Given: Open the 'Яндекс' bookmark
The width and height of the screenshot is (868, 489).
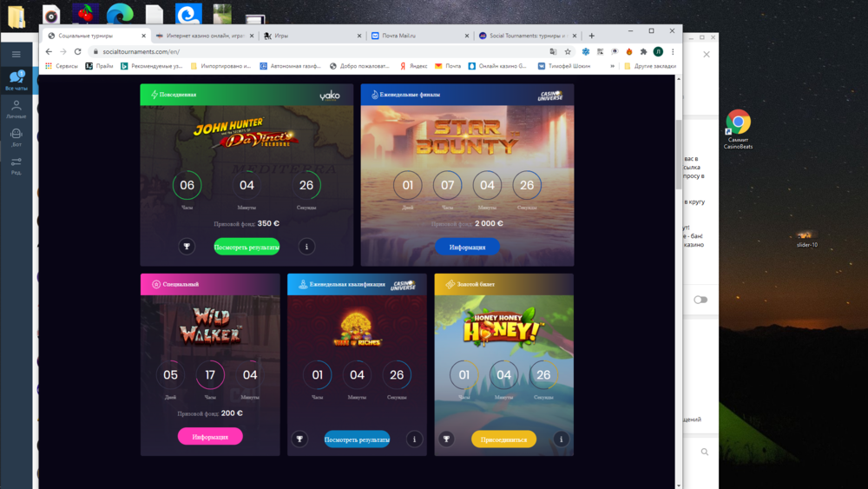Looking at the screenshot, I should (x=413, y=66).
